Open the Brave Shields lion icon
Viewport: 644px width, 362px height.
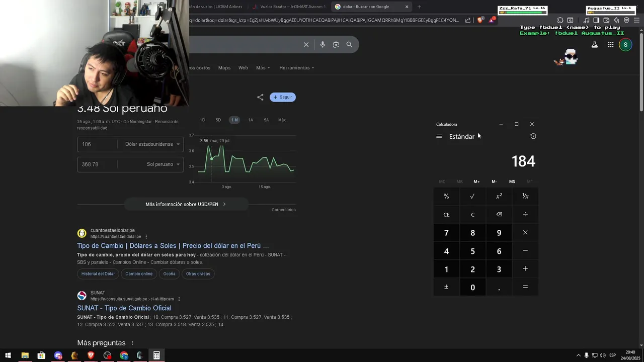pos(480,20)
